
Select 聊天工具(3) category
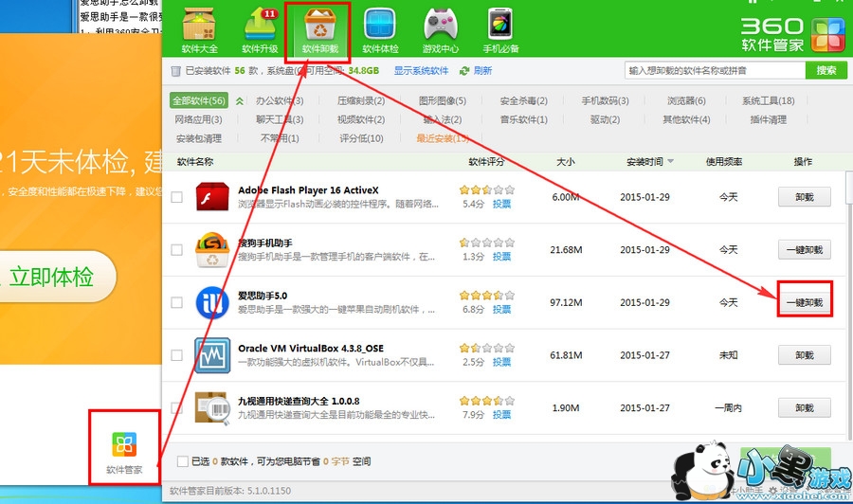pyautogui.click(x=280, y=119)
